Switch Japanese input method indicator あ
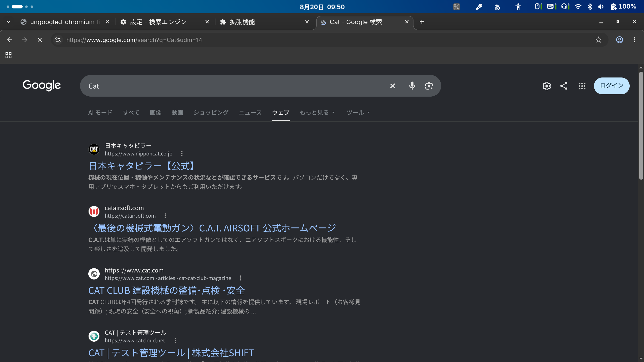The width and height of the screenshot is (644, 362). (x=497, y=7)
